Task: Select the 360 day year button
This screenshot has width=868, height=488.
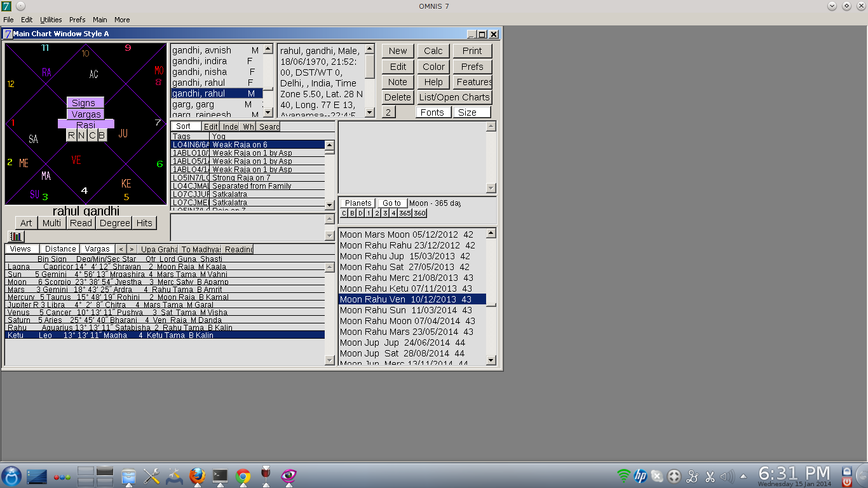Action: pyautogui.click(x=419, y=213)
